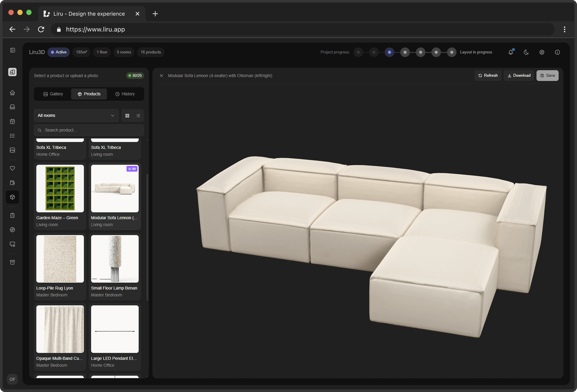Switch to the History tab
Viewport: 577px width, 392px height.
pos(125,94)
